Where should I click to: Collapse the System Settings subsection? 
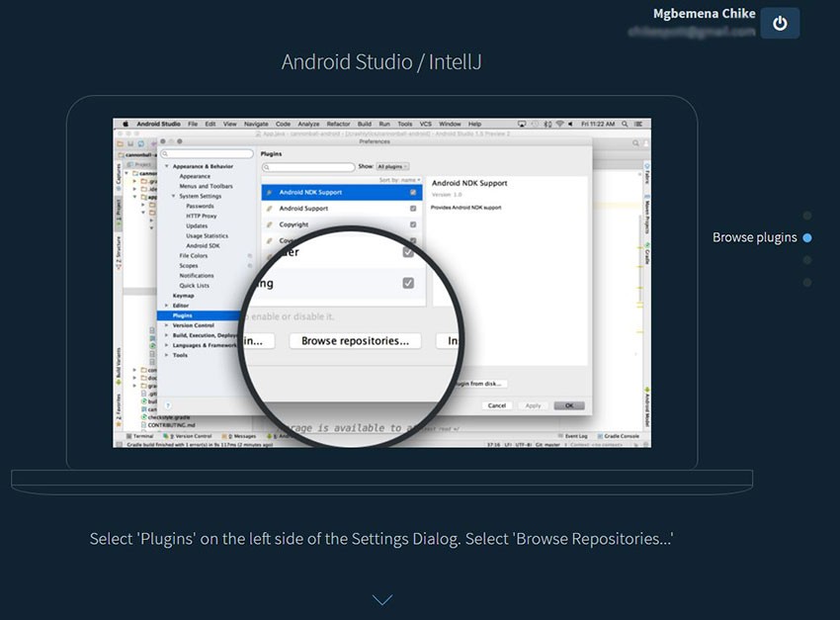(x=173, y=196)
